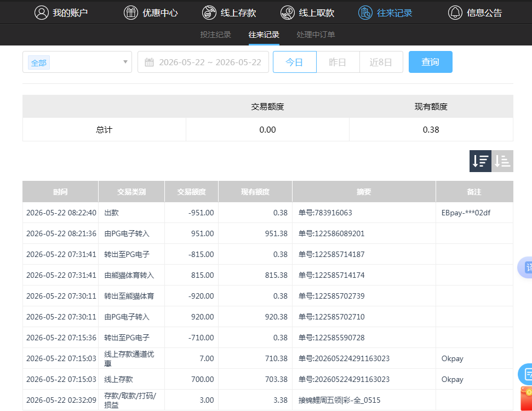Click the 备注 column header
532x411 pixels.
pyautogui.click(x=474, y=192)
